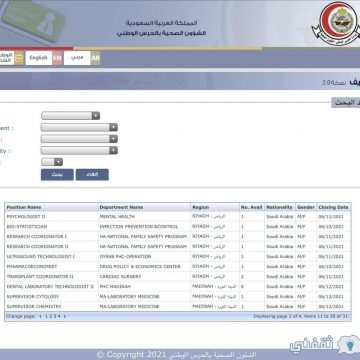Click the بحث search button
This screenshot has width=360, height=360.
[x=57, y=175]
